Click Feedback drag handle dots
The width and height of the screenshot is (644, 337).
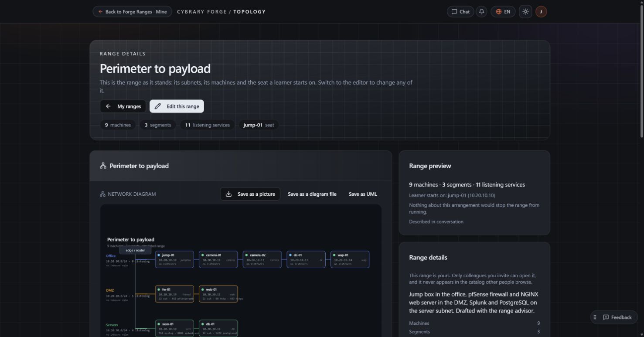pos(595,317)
